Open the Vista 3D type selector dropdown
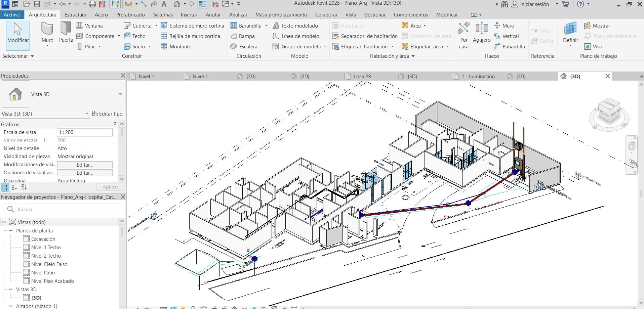Viewport: 644px width, 309px height. coord(120,94)
